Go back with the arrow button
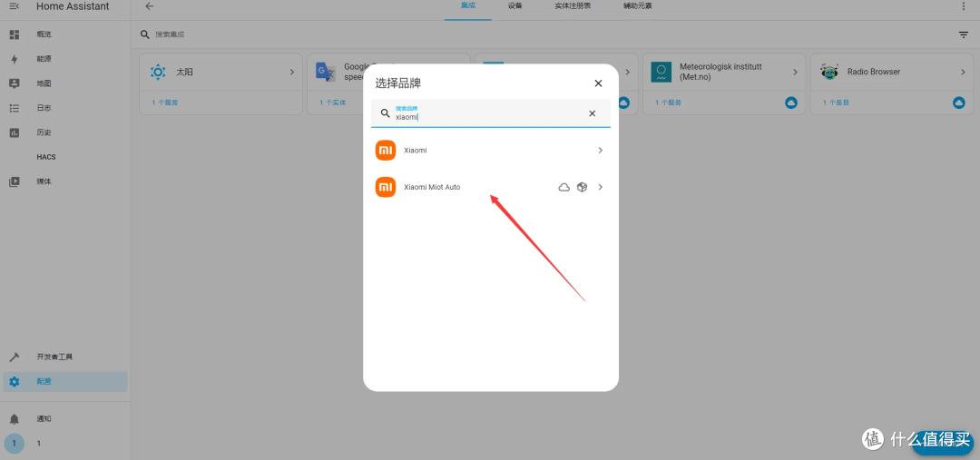980x460 pixels. (x=149, y=6)
